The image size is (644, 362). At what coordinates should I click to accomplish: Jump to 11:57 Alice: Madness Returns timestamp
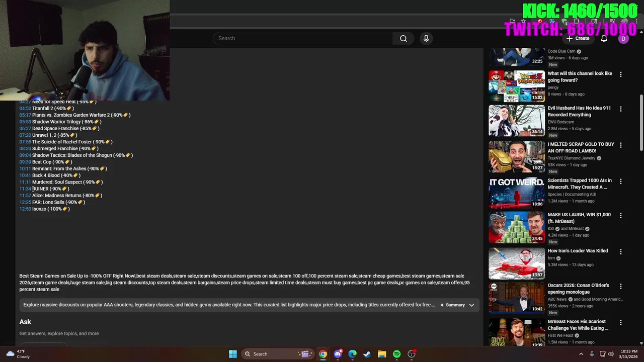pyautogui.click(x=25, y=196)
